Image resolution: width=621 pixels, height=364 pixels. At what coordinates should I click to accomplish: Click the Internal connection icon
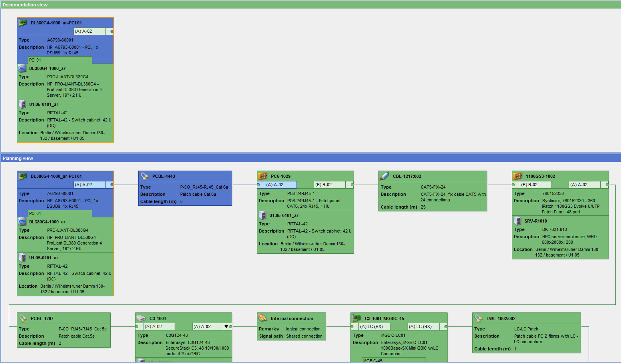point(263,318)
